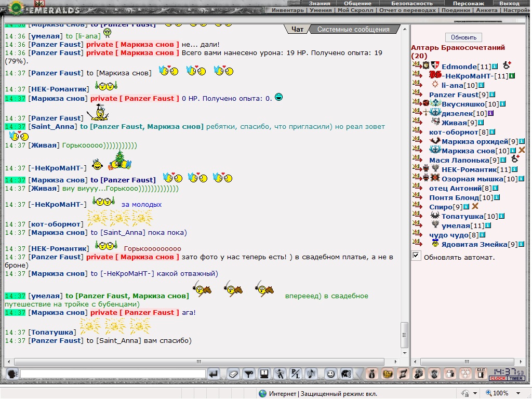Open Мой Скролл link
This screenshot has height=399, width=532.
tap(355, 10)
